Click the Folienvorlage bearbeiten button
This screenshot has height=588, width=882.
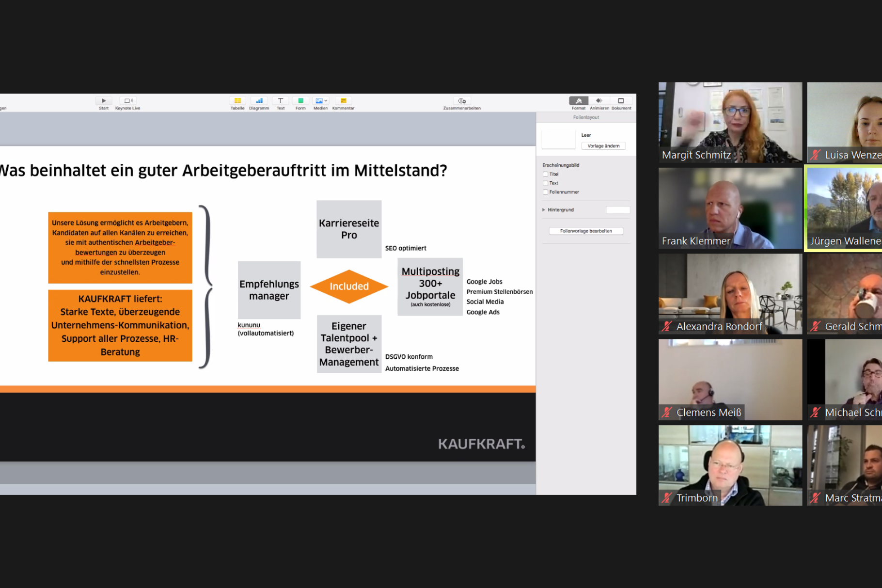tap(586, 231)
